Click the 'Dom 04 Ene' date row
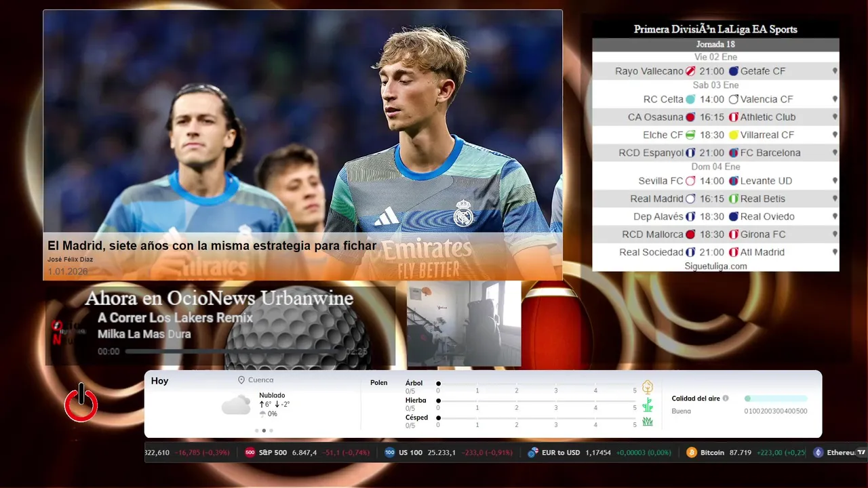 (715, 167)
